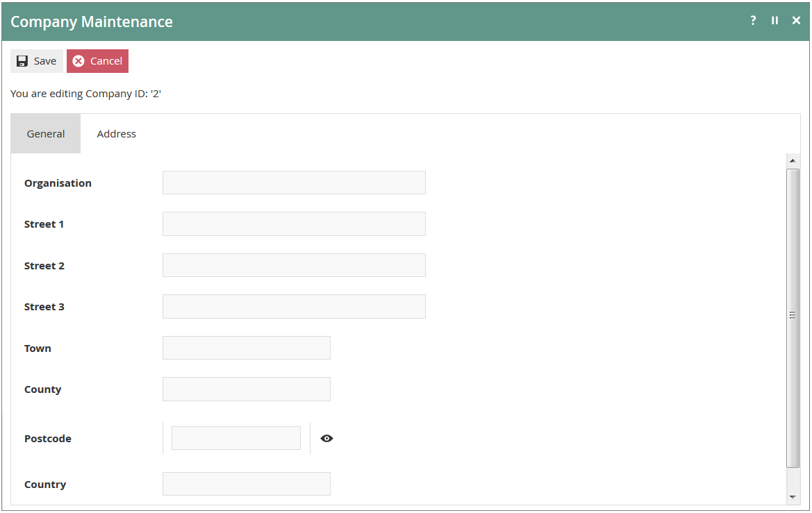Screen dimensions: 812x513
Task: Close the Company Maintenance dialog
Action: click(x=797, y=20)
